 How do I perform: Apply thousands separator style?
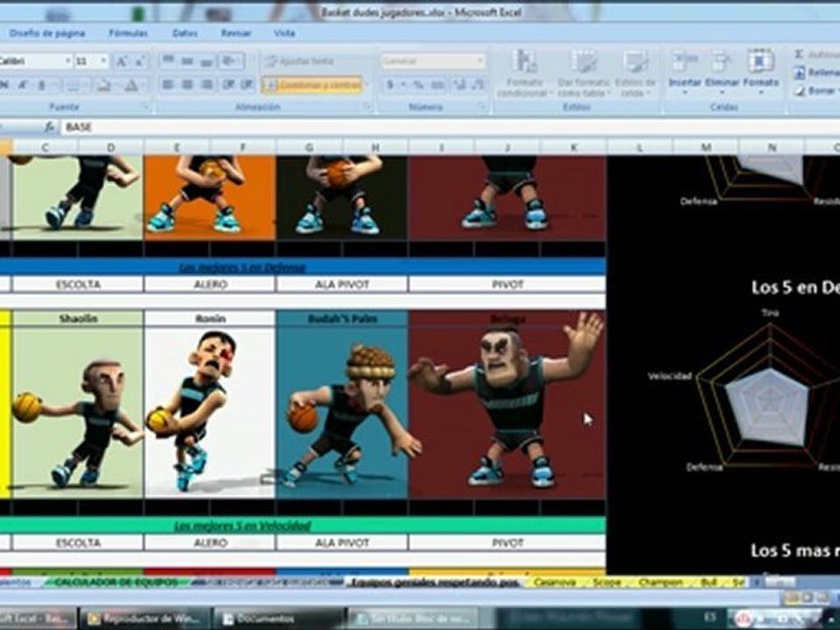[x=437, y=85]
